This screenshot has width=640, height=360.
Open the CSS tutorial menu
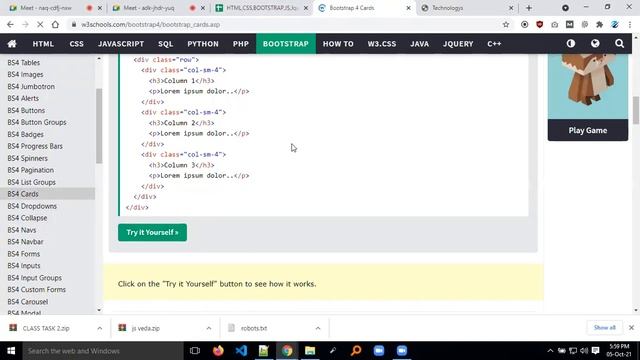coord(76,44)
